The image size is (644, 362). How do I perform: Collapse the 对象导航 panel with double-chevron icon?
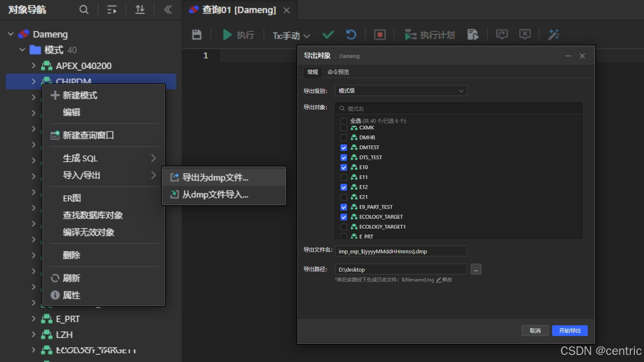tap(168, 10)
